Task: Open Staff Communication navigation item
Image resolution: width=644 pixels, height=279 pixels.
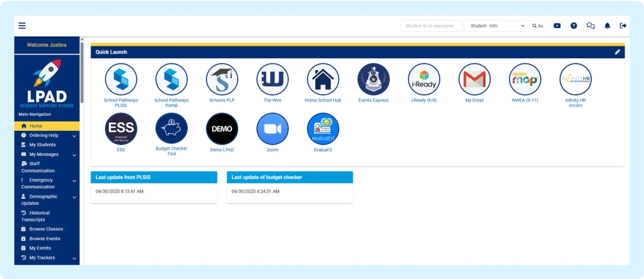Action: click(x=47, y=167)
